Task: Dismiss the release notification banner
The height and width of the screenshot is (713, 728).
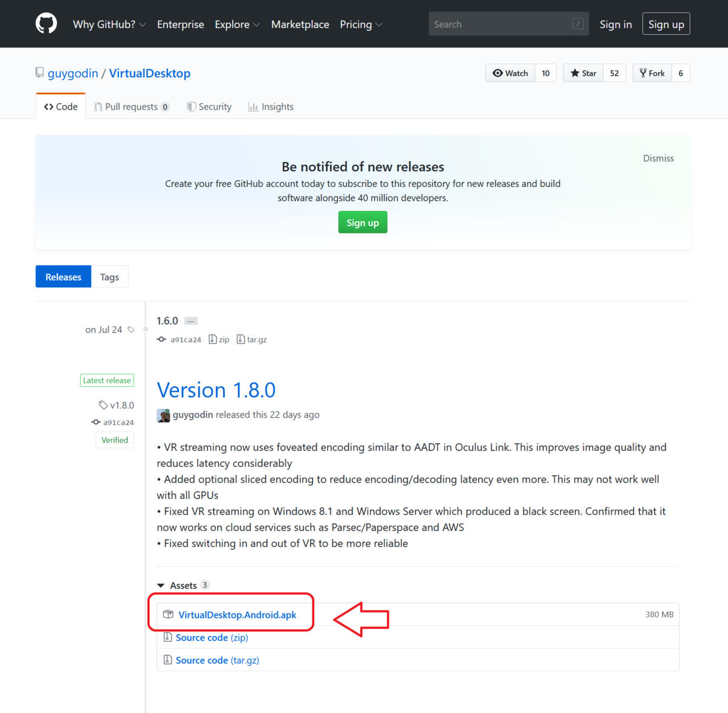Action: pyautogui.click(x=658, y=158)
